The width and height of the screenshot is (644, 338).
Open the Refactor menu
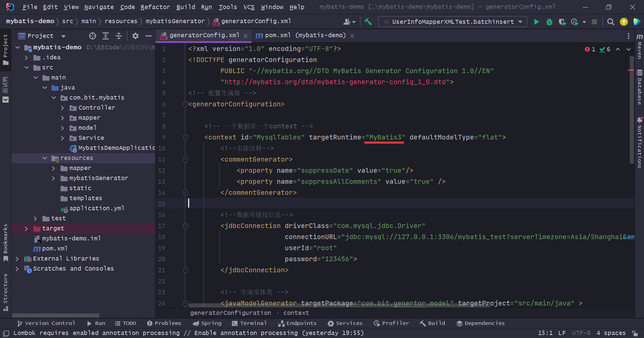click(x=155, y=7)
